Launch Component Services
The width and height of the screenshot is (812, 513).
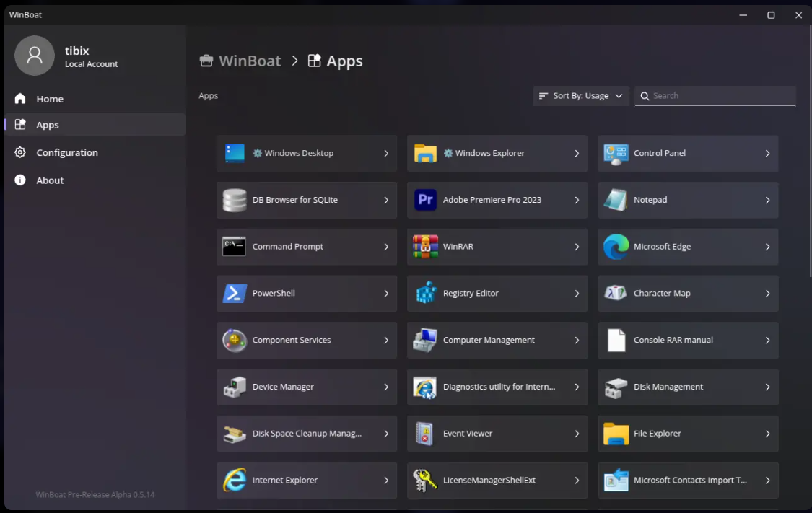pos(307,340)
